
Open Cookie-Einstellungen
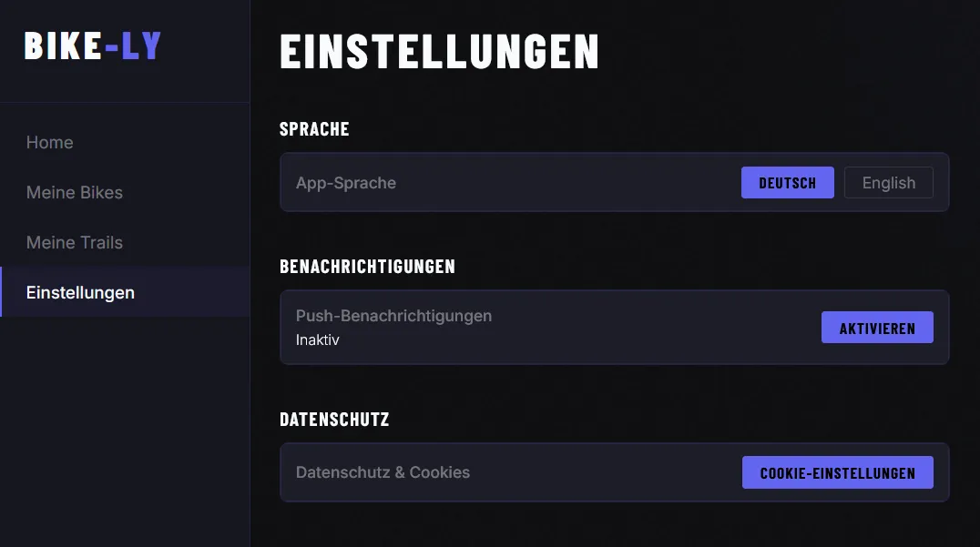[837, 473]
